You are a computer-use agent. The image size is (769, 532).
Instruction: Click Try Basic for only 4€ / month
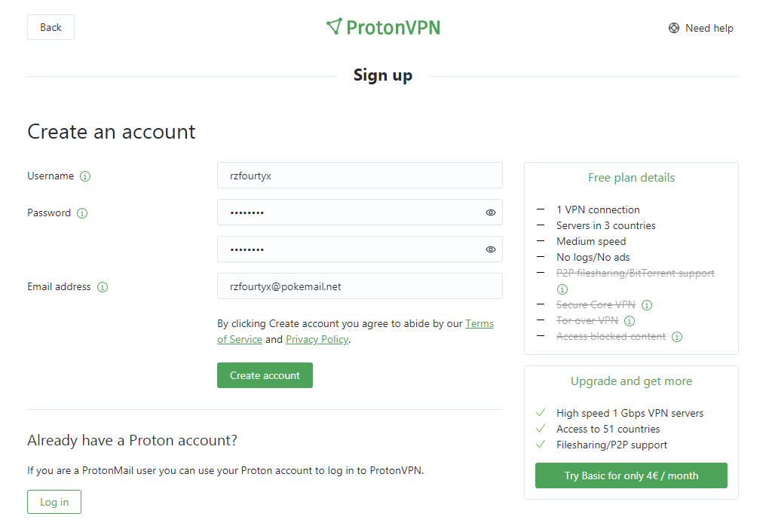(631, 475)
